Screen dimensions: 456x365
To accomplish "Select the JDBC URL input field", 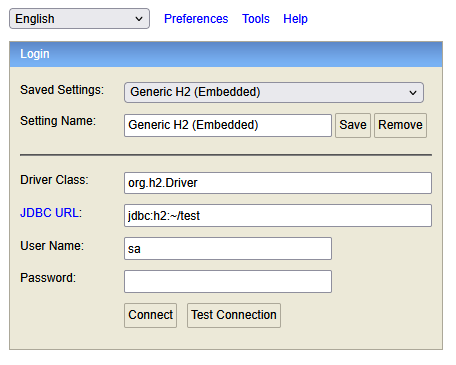I will pos(278,215).
